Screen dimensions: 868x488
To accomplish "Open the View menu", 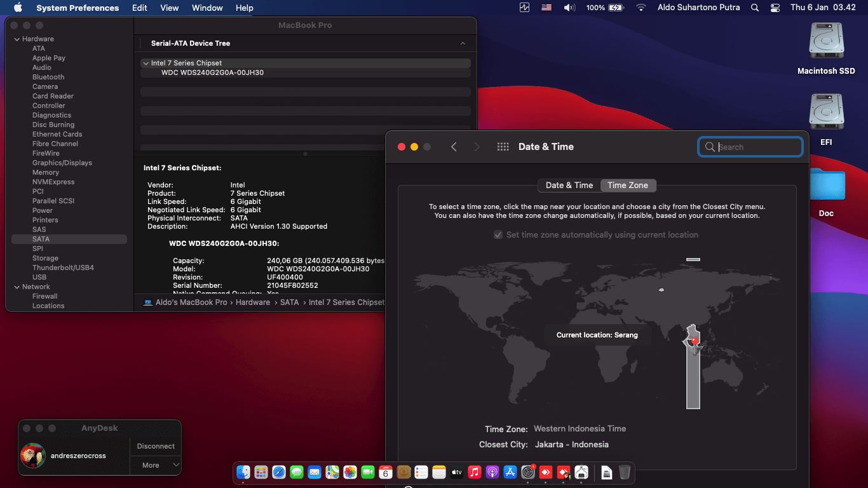I will pos(169,8).
